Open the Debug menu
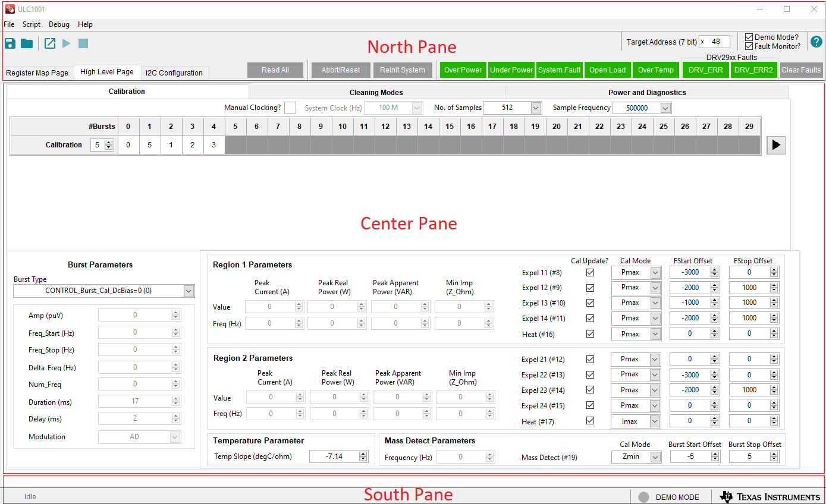The height and width of the screenshot is (504, 826). (x=59, y=24)
